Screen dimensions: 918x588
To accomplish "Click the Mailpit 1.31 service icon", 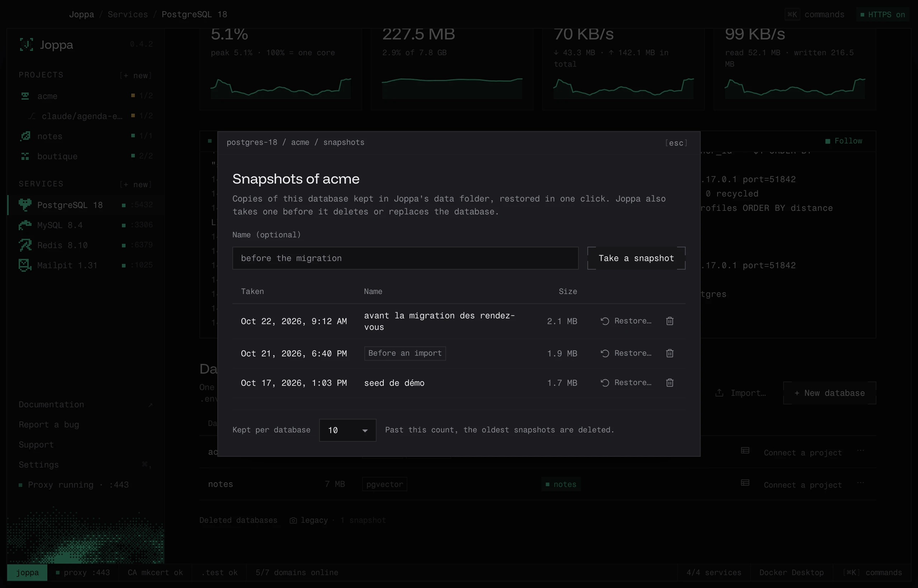I will 25,265.
